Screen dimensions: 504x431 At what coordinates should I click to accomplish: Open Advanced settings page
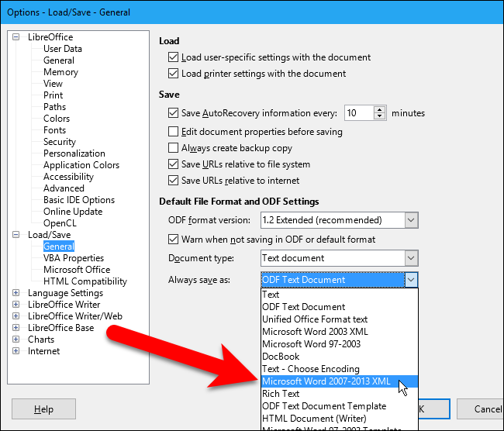(x=64, y=188)
